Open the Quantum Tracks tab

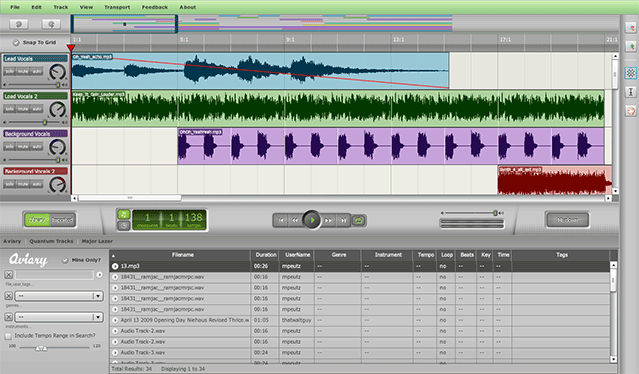[51, 241]
